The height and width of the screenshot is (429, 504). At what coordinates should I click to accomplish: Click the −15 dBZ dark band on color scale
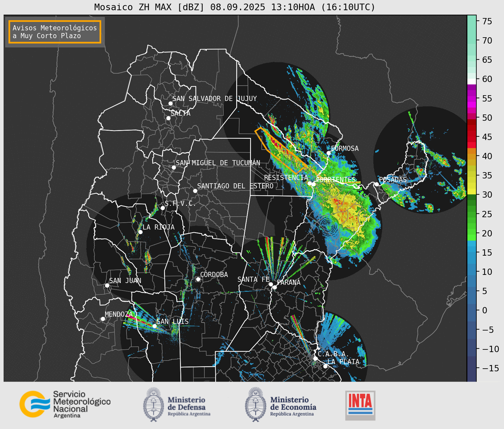(472, 369)
